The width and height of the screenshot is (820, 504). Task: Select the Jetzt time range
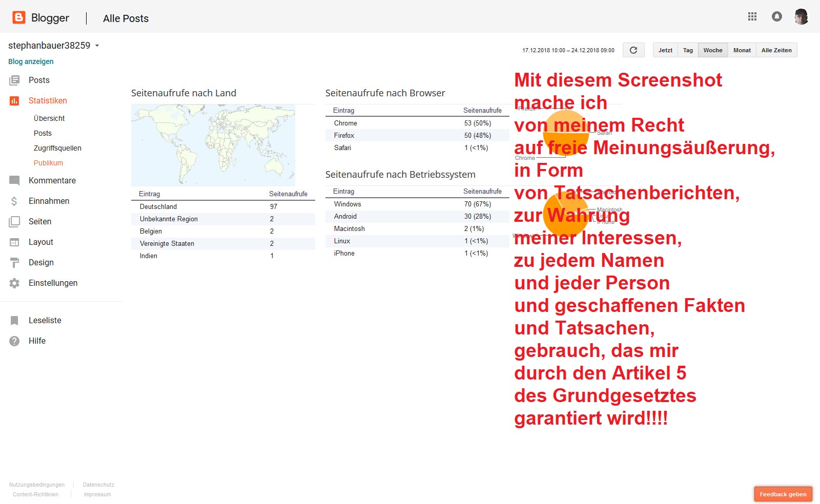coord(665,50)
